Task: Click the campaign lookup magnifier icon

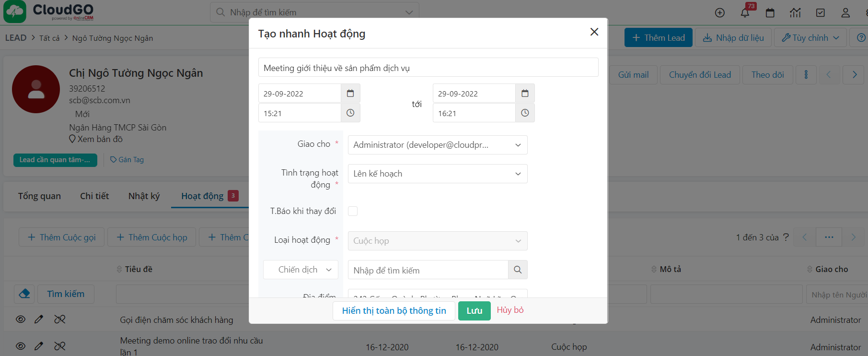Action: 517,270
